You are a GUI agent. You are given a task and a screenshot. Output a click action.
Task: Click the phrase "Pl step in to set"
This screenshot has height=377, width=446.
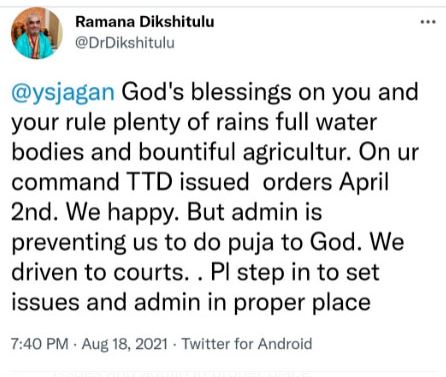click(295, 273)
